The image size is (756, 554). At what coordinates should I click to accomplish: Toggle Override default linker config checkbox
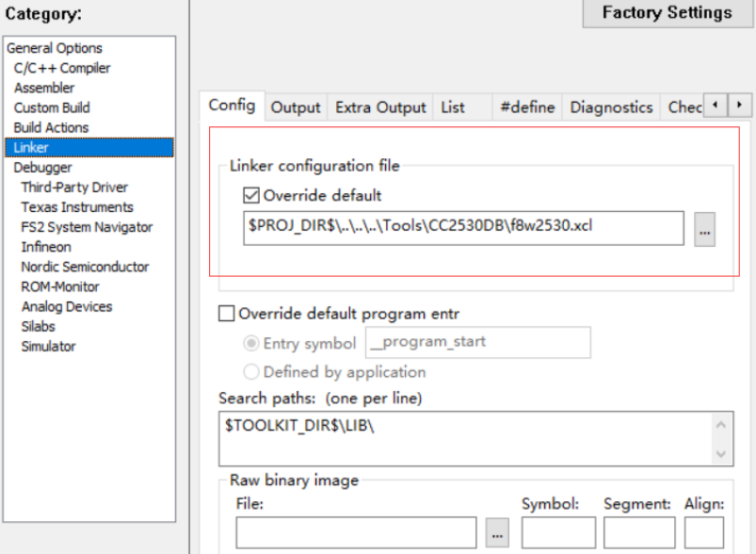click(251, 195)
